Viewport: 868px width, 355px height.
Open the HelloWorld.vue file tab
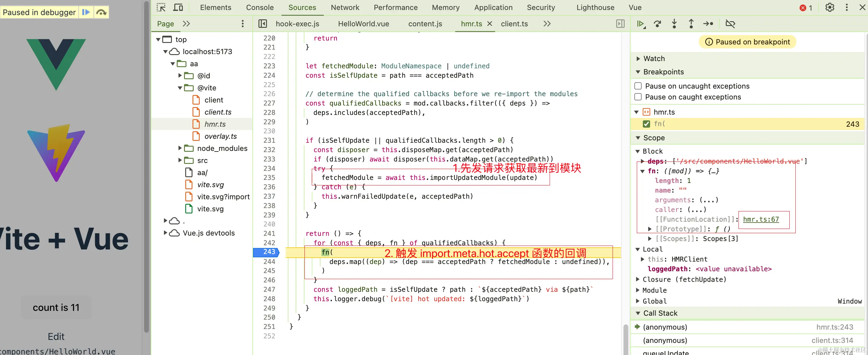click(x=363, y=24)
